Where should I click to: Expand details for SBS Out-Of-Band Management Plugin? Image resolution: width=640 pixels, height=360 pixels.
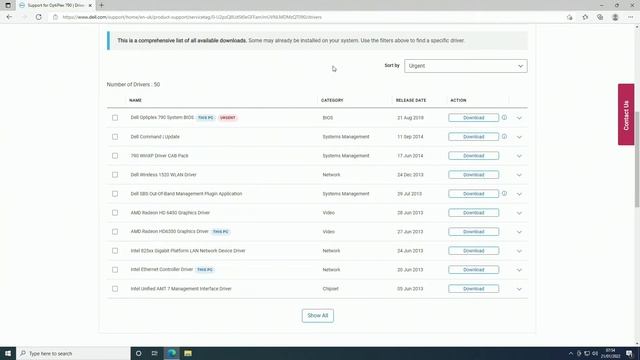(x=519, y=194)
